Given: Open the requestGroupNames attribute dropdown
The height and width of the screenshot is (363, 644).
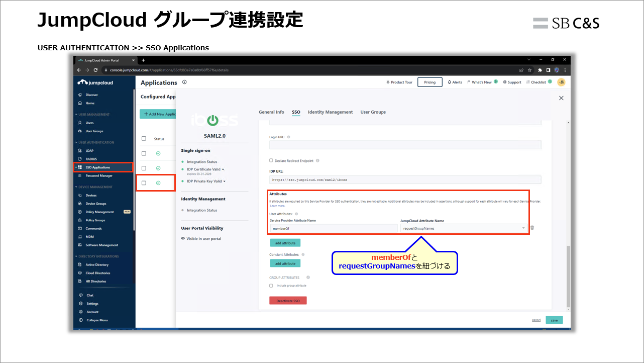Looking at the screenshot, I should pyautogui.click(x=464, y=228).
